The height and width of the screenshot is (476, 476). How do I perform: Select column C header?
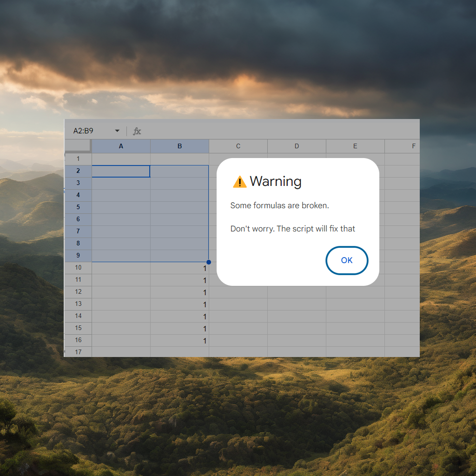point(238,146)
